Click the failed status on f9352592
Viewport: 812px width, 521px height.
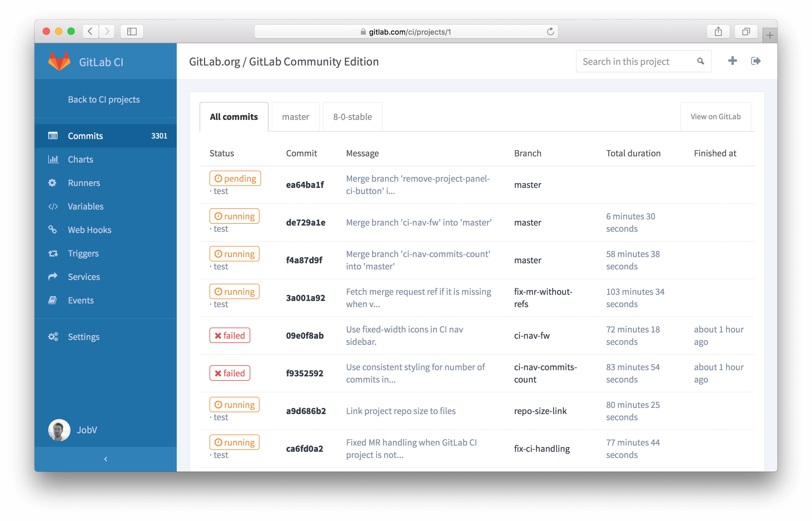point(230,373)
